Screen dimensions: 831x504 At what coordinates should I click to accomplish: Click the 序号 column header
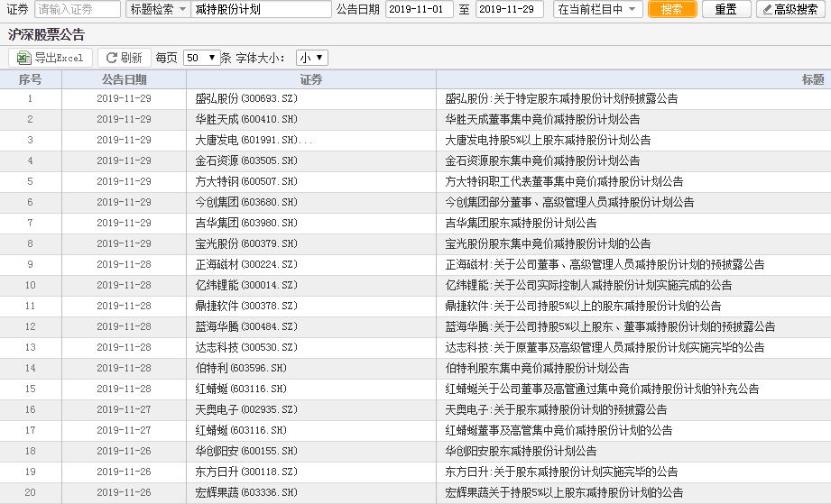tap(30, 79)
